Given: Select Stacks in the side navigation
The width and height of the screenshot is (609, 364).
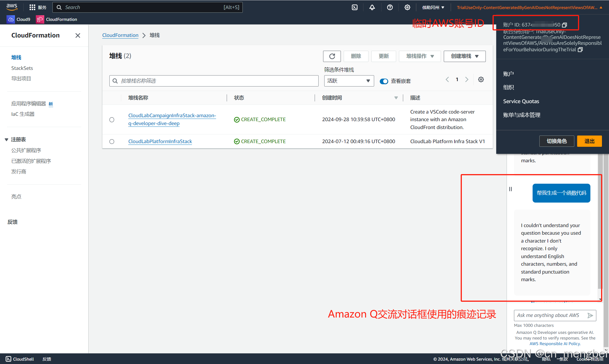Looking at the screenshot, I should tap(16, 57).
